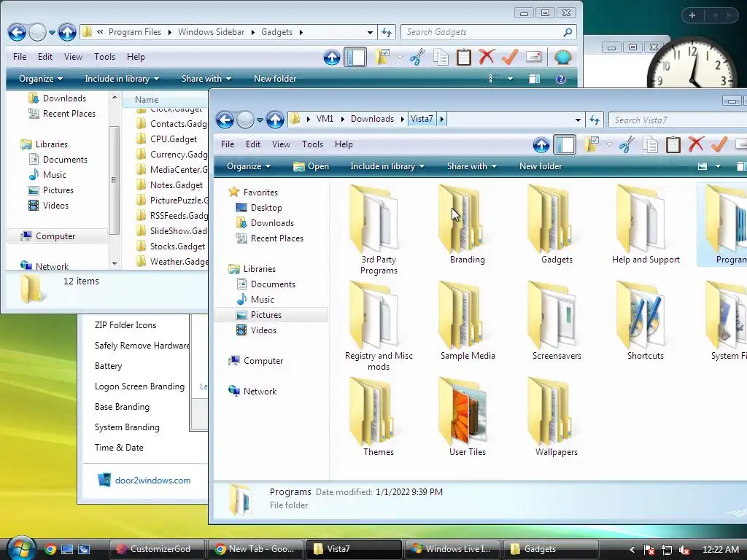Click Search Vista7 input field
This screenshot has height=560, width=747.
click(679, 120)
